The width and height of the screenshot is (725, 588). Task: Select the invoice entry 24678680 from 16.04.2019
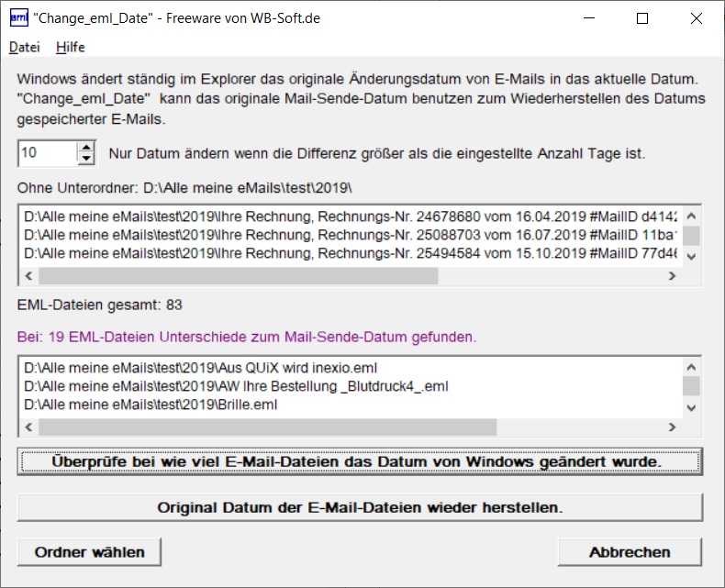click(349, 217)
